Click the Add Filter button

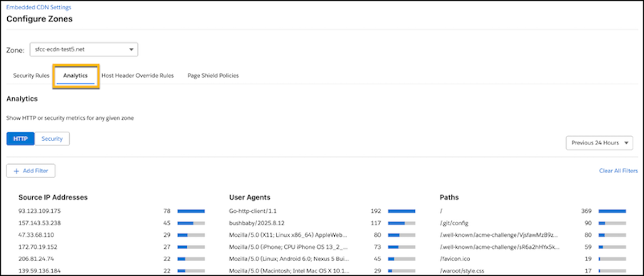click(x=31, y=171)
